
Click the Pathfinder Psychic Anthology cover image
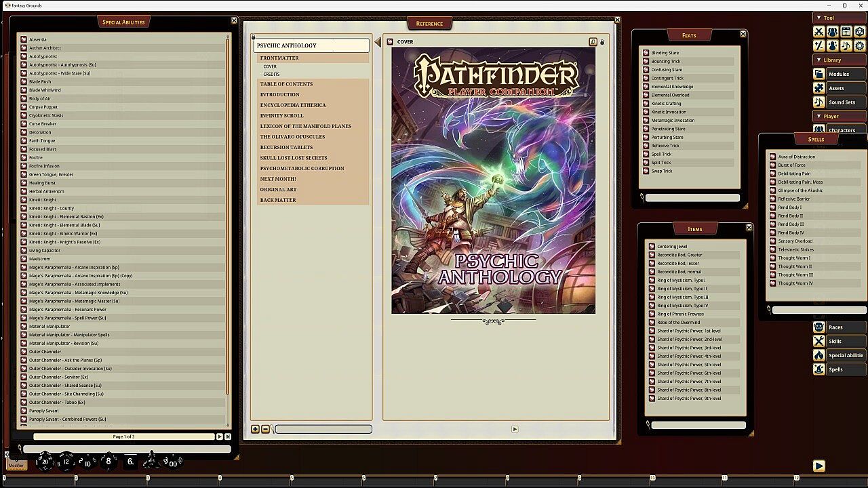point(493,180)
